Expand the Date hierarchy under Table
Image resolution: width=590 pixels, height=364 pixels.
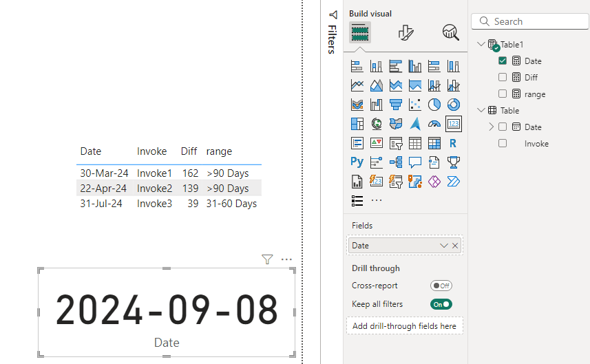click(491, 127)
